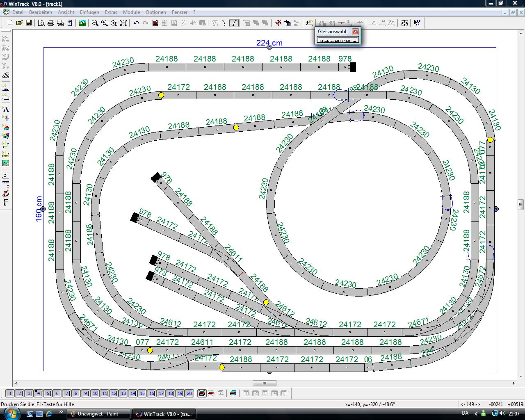Image resolution: width=525 pixels, height=420 pixels.
Task: Undo the last action
Action: [136, 23]
